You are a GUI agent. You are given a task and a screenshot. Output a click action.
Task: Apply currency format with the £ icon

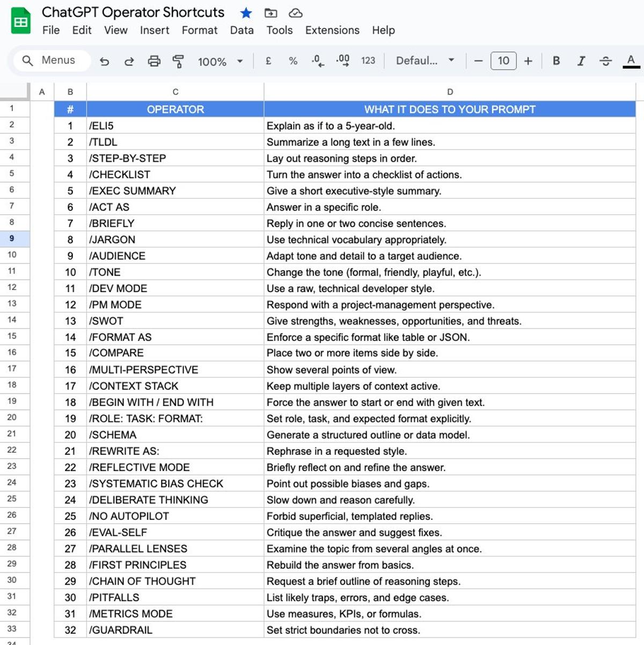pyautogui.click(x=267, y=61)
